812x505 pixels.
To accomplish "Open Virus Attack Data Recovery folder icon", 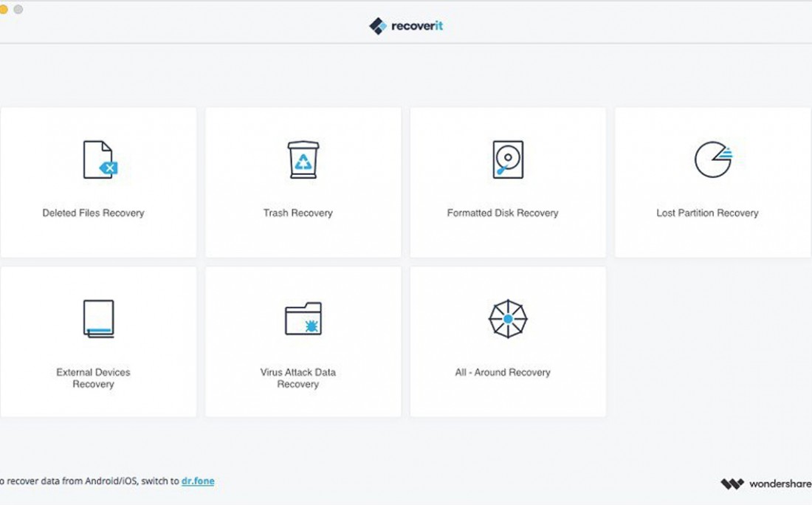I will point(303,317).
